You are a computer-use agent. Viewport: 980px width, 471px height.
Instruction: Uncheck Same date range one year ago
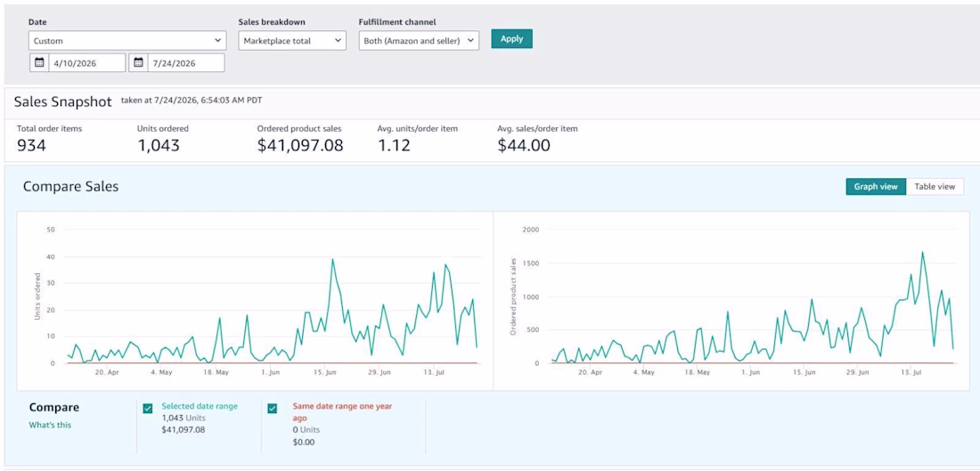[273, 409]
